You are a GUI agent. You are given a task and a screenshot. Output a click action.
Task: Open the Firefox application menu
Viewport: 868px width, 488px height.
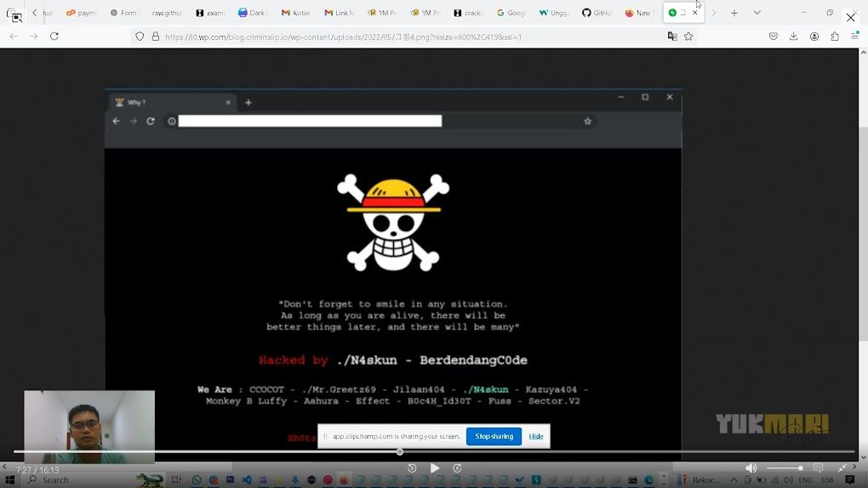coord(854,35)
